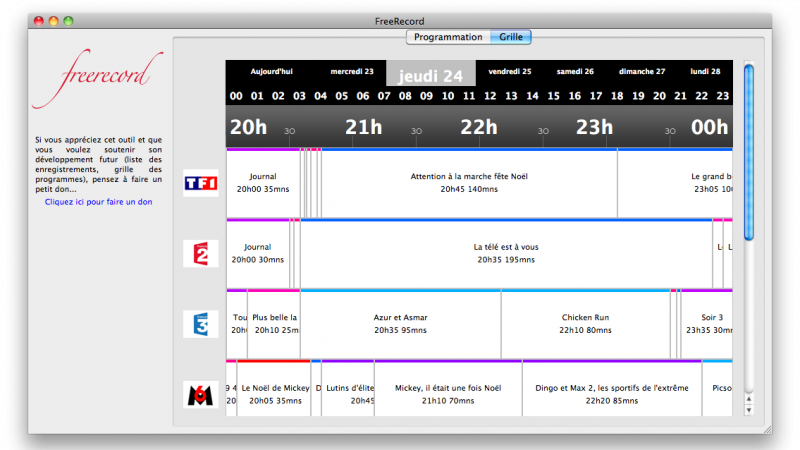
Task: Jump to hour 01 in hour strip
Action: click(257, 96)
